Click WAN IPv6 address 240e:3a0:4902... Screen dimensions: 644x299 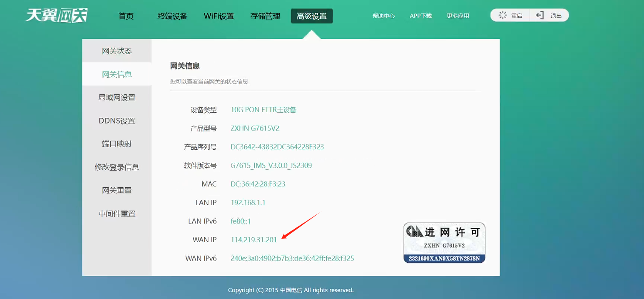click(292, 258)
